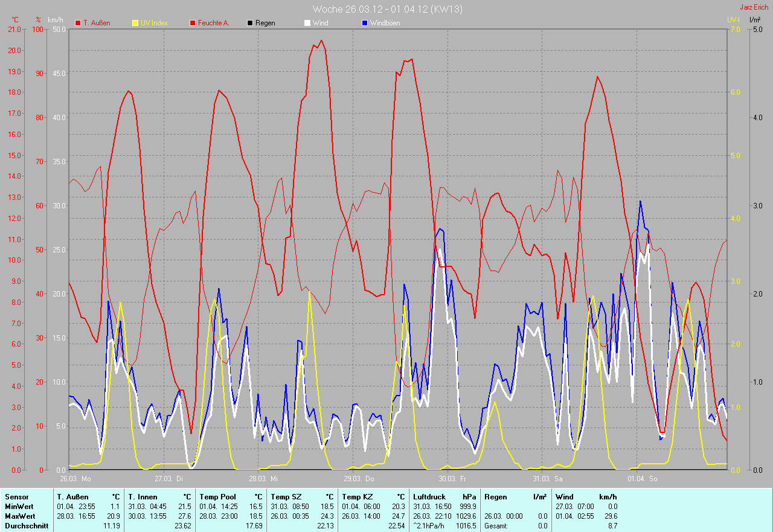773x532 pixels.
Task: Click the 'Luftdruck' column header
Action: [x=429, y=496]
